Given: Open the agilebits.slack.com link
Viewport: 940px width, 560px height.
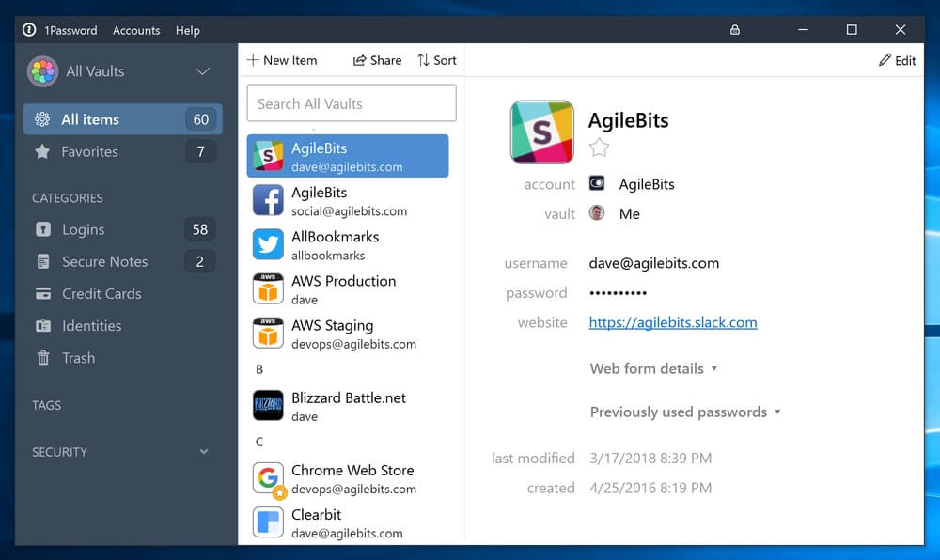Looking at the screenshot, I should (673, 322).
